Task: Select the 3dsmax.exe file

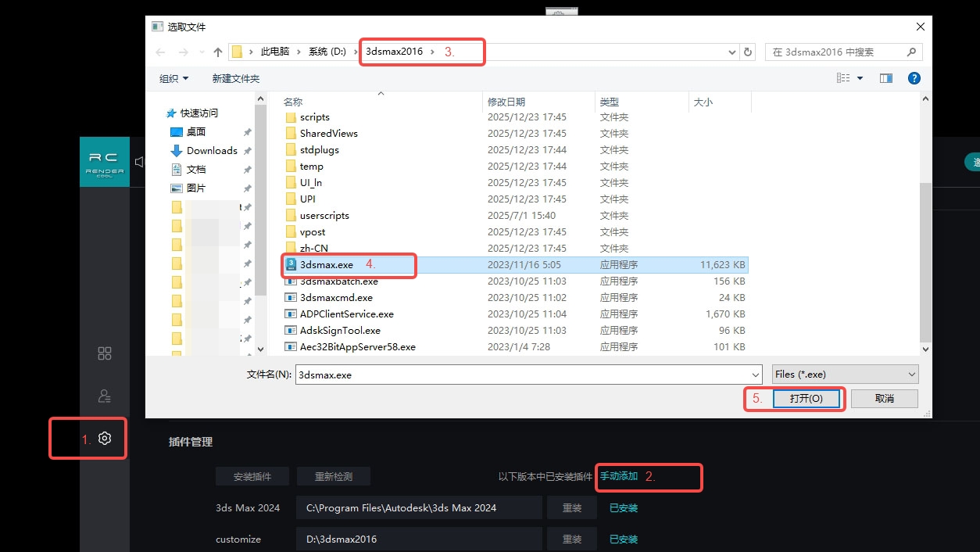Action: pos(326,265)
